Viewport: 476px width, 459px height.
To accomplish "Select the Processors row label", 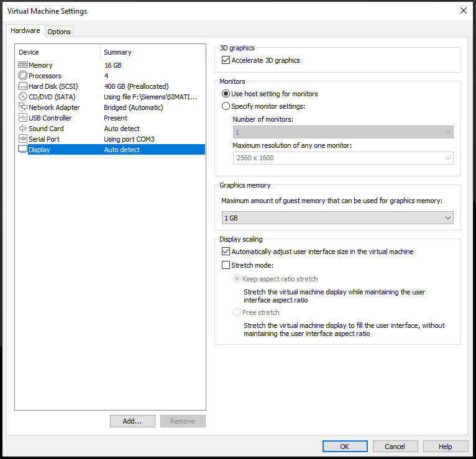I will pos(45,76).
